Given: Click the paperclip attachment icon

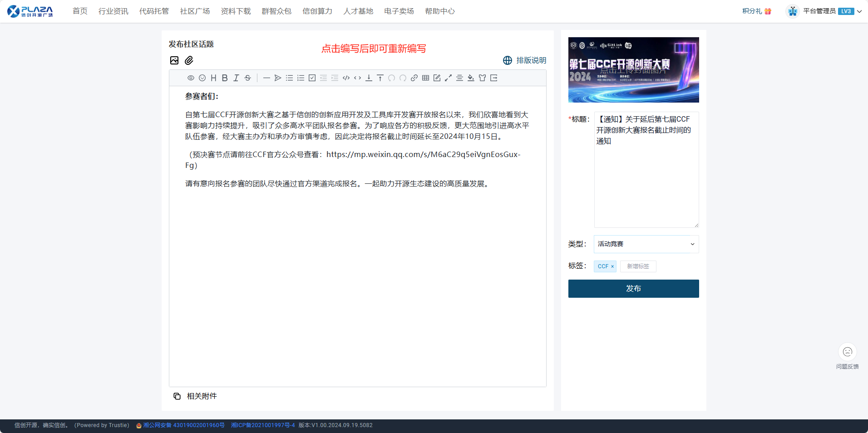Looking at the screenshot, I should click(x=189, y=60).
